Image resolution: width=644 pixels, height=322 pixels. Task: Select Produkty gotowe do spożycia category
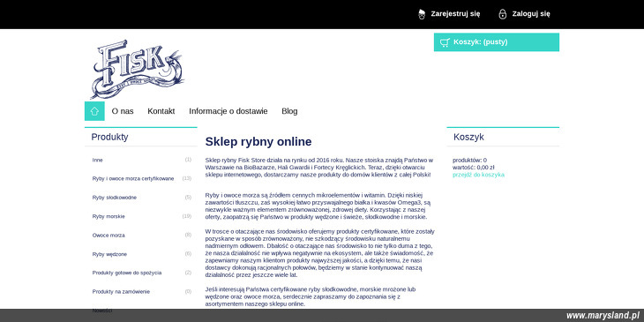coord(127,273)
